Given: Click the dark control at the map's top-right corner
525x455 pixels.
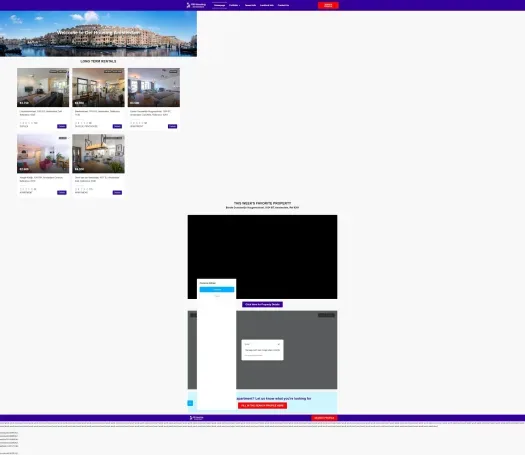Looking at the screenshot, I should click(x=326, y=315).
